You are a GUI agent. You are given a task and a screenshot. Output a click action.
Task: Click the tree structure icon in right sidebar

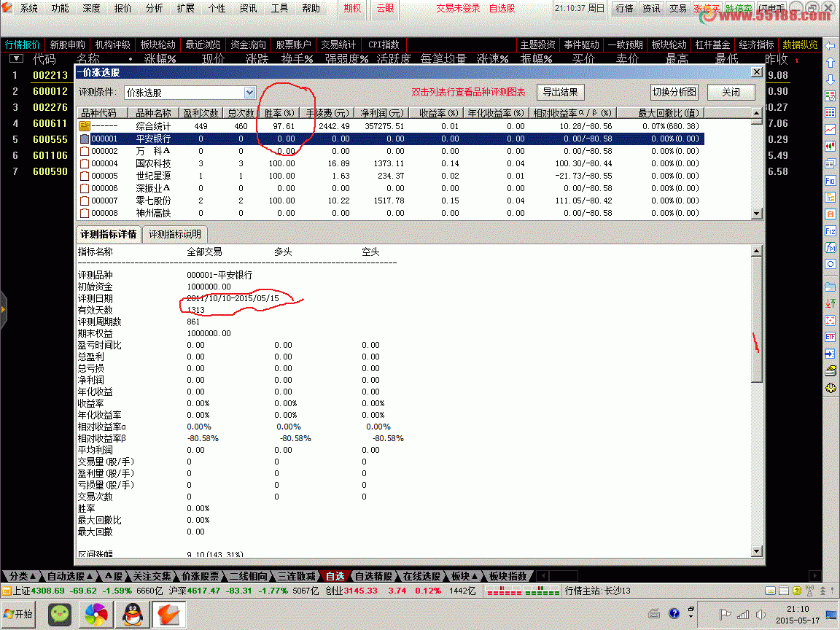(x=830, y=197)
